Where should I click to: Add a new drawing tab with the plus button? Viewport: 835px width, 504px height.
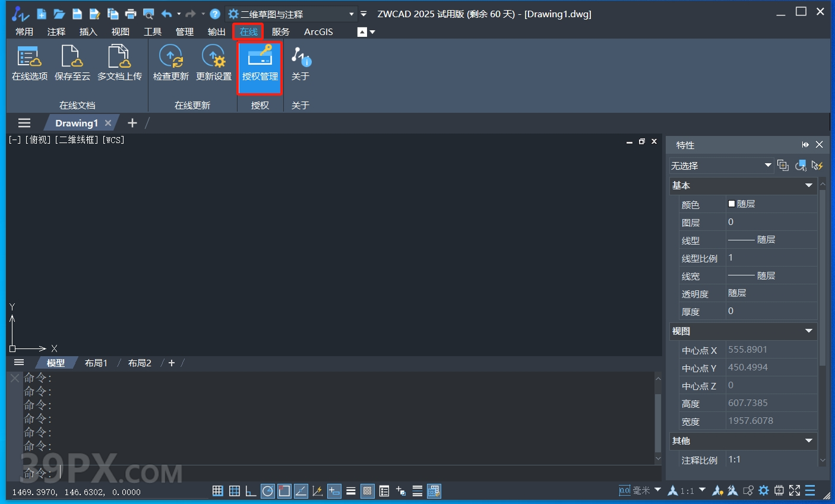click(132, 123)
